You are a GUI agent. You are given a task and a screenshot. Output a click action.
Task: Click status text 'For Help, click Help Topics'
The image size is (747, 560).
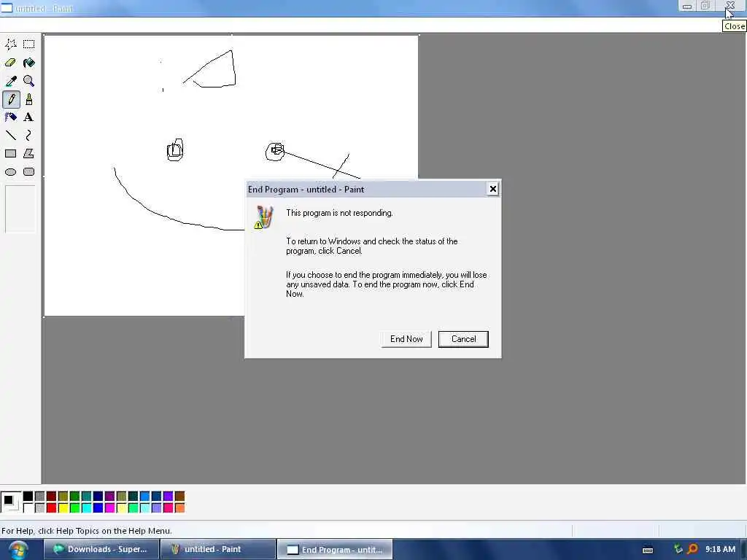point(87,531)
